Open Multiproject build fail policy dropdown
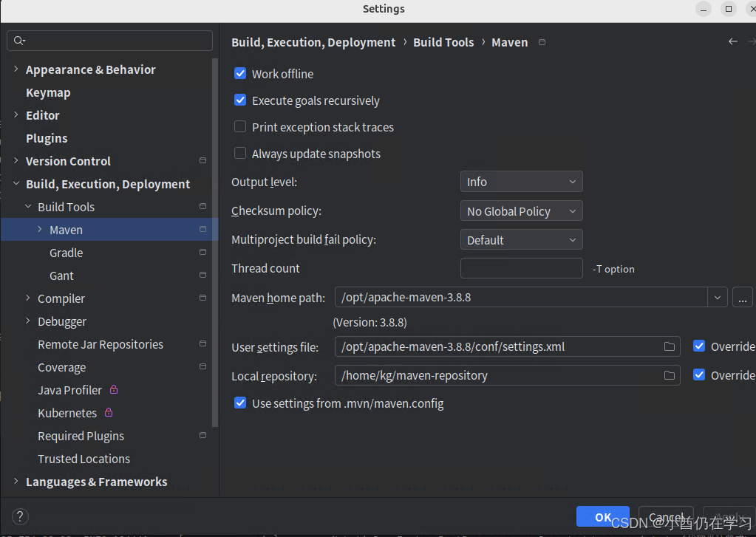 521,239
